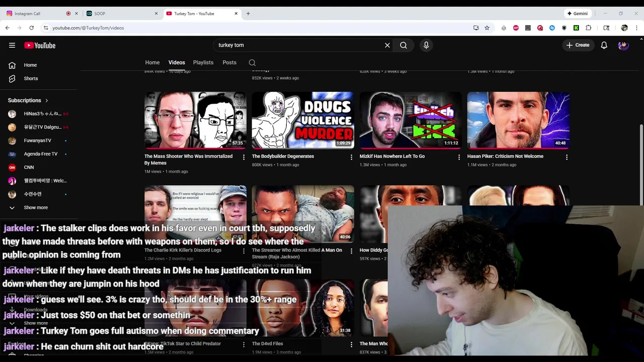This screenshot has height=362, width=644.
Task: Open a new browser tab
Action: [x=248, y=14]
